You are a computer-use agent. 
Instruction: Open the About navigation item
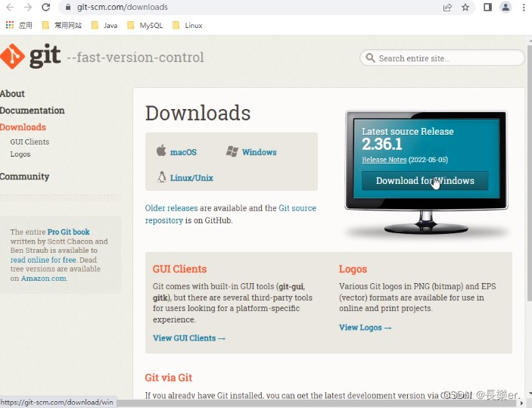(x=12, y=94)
